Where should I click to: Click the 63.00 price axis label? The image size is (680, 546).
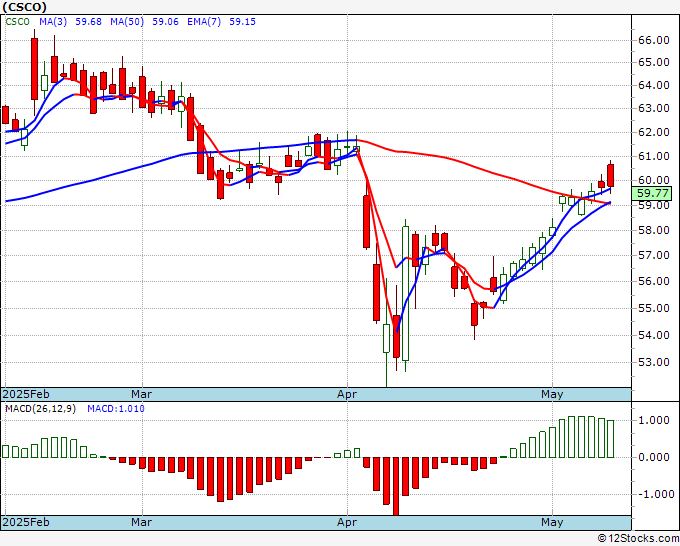pyautogui.click(x=654, y=108)
